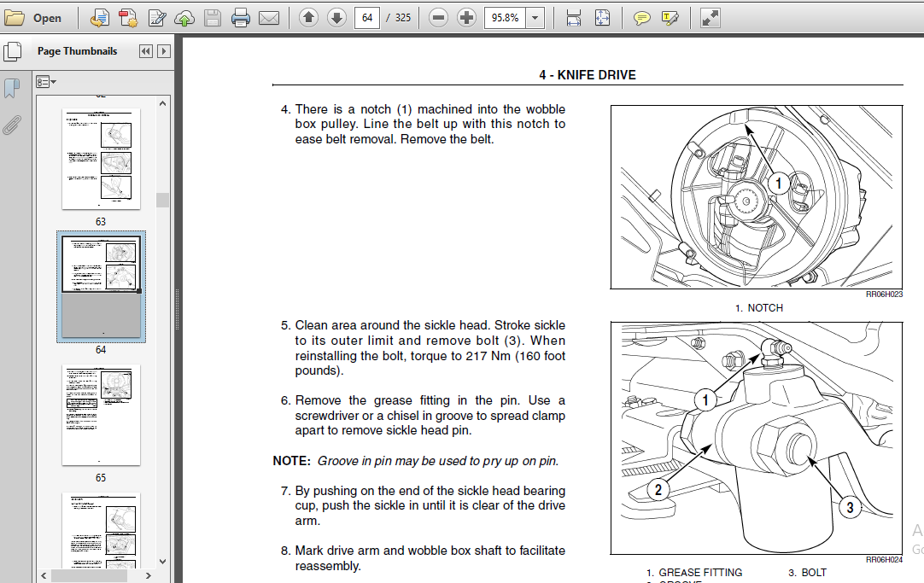Image resolution: width=924 pixels, height=583 pixels.
Task: Collapse the thumbnails panel double-arrow button
Action: (x=145, y=51)
